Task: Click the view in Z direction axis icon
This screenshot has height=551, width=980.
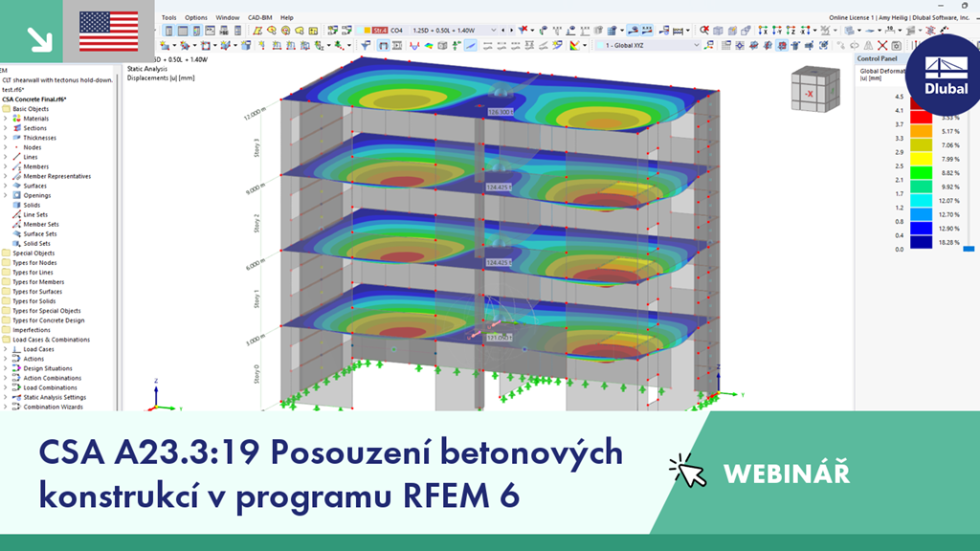Action: pyautogui.click(x=791, y=30)
